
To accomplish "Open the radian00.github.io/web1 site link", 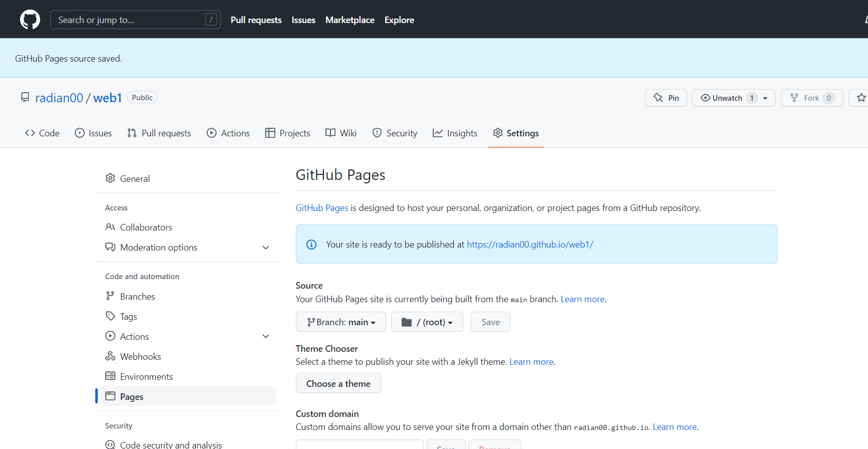I will pyautogui.click(x=530, y=245).
